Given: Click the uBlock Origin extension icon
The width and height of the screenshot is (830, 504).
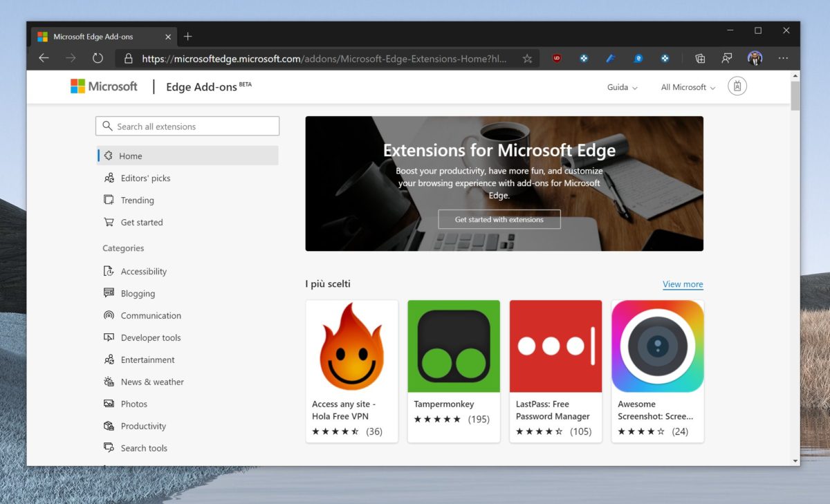Looking at the screenshot, I should click(555, 58).
